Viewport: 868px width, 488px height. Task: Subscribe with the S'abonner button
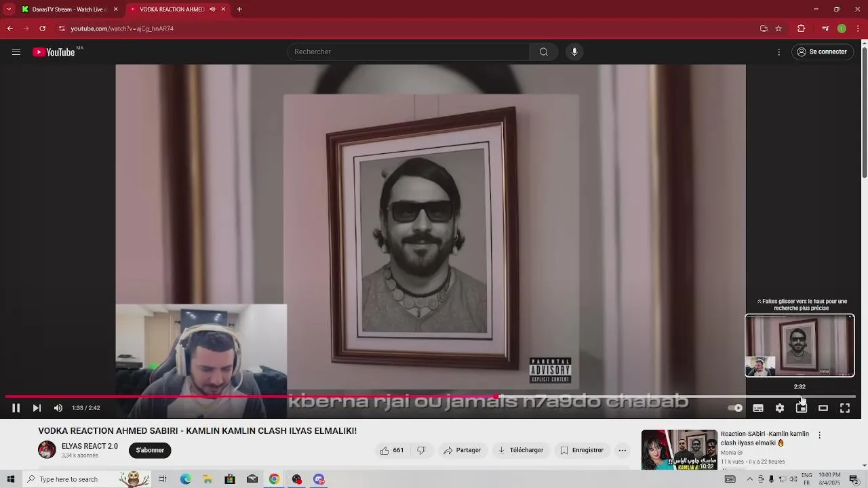point(150,450)
